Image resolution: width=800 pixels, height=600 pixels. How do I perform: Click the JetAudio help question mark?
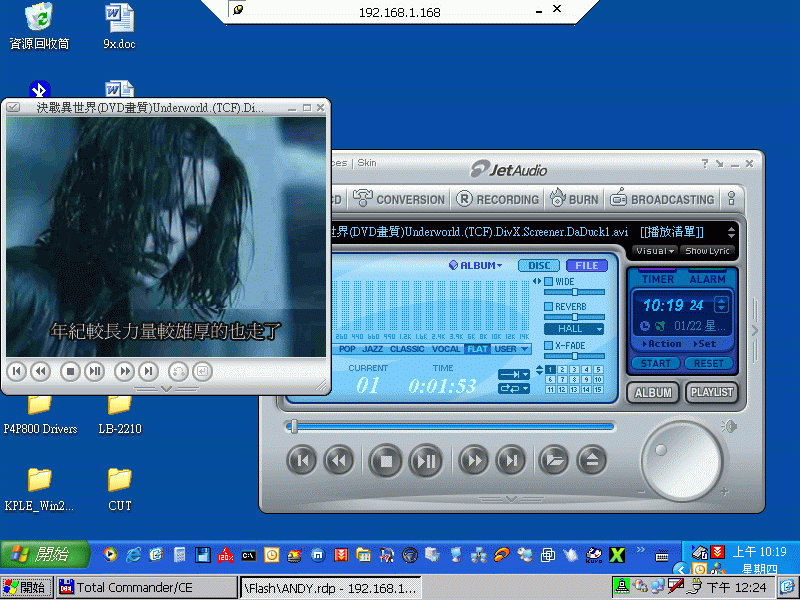click(x=705, y=163)
